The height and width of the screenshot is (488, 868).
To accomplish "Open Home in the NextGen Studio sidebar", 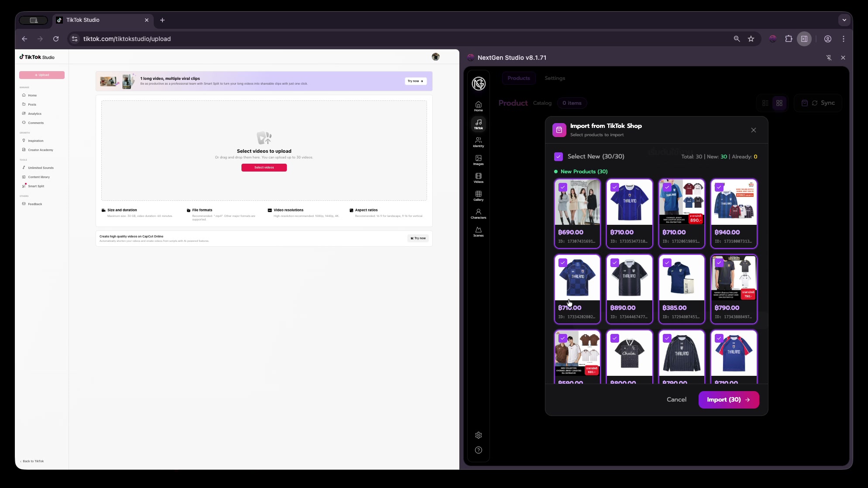I will point(479,107).
